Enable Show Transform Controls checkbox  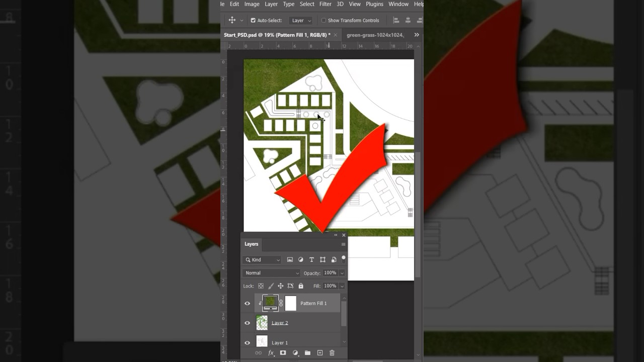[324, 21]
